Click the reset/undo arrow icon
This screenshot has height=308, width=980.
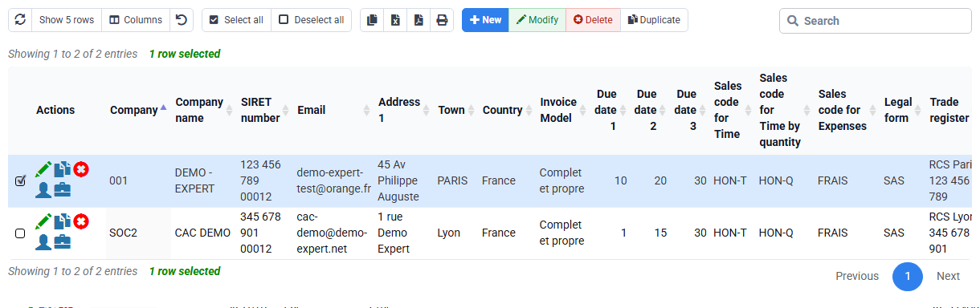(x=182, y=20)
